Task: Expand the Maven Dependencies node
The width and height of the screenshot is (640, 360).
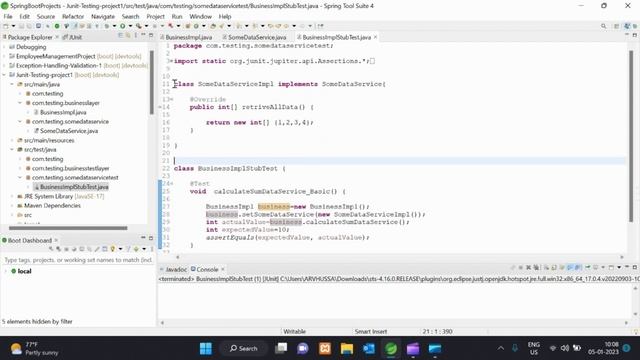Action: click(12, 206)
